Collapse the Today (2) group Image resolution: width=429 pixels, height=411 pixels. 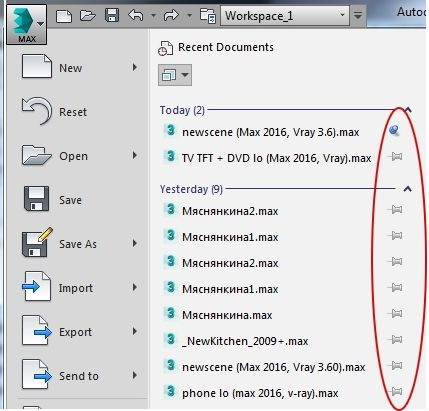click(x=408, y=110)
